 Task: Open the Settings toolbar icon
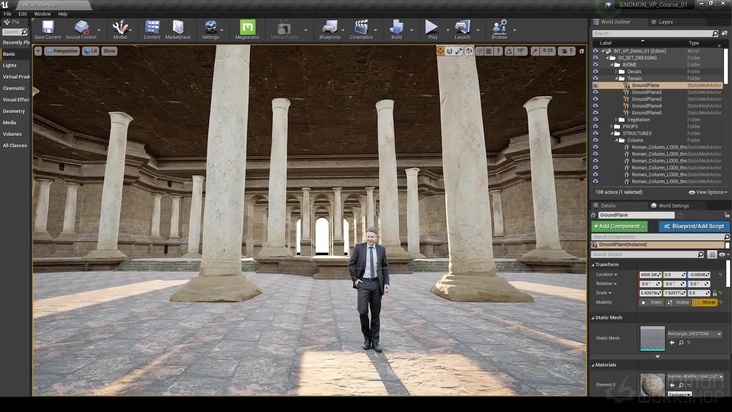pyautogui.click(x=211, y=28)
